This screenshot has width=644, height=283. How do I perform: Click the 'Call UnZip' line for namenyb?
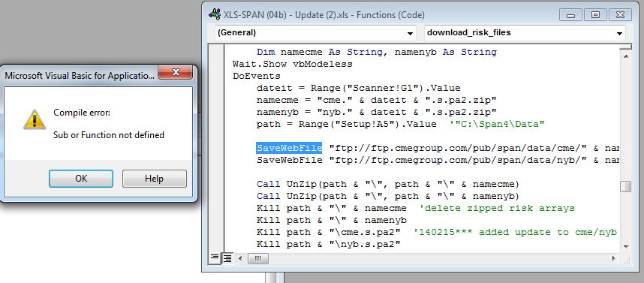pos(388,196)
